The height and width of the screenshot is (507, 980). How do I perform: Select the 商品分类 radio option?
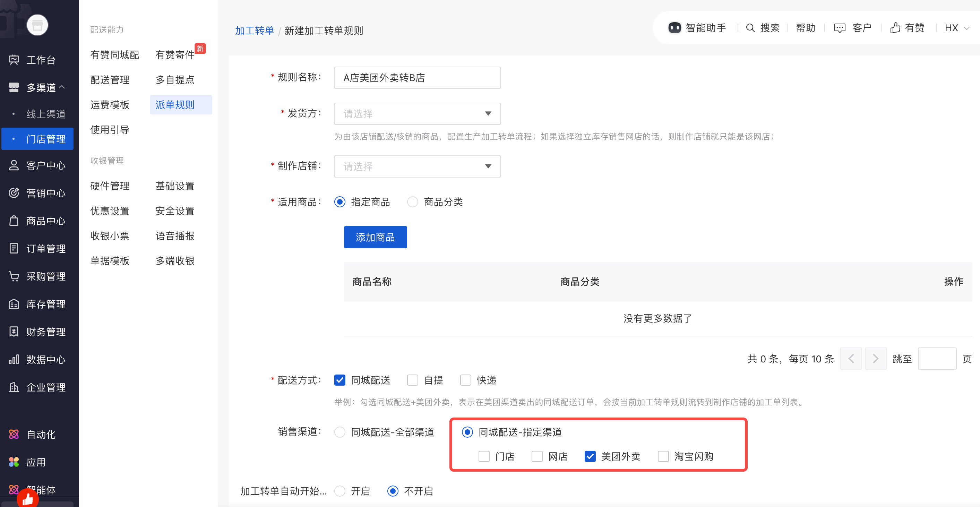click(x=412, y=201)
